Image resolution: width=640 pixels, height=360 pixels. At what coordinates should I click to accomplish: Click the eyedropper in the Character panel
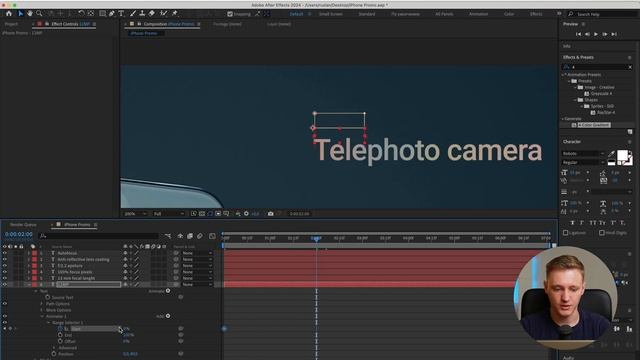(611, 154)
